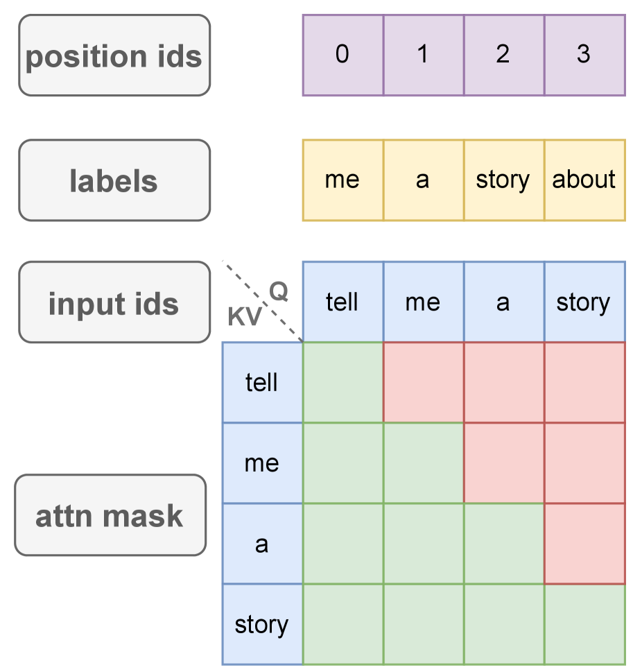
Task: Click the 'story' row header of attention matrix
Action: [262, 624]
